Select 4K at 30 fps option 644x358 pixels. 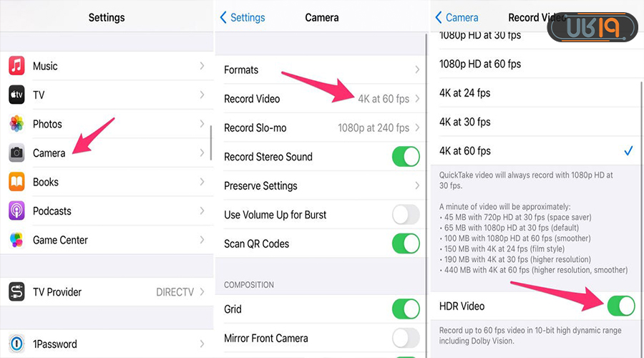click(465, 122)
